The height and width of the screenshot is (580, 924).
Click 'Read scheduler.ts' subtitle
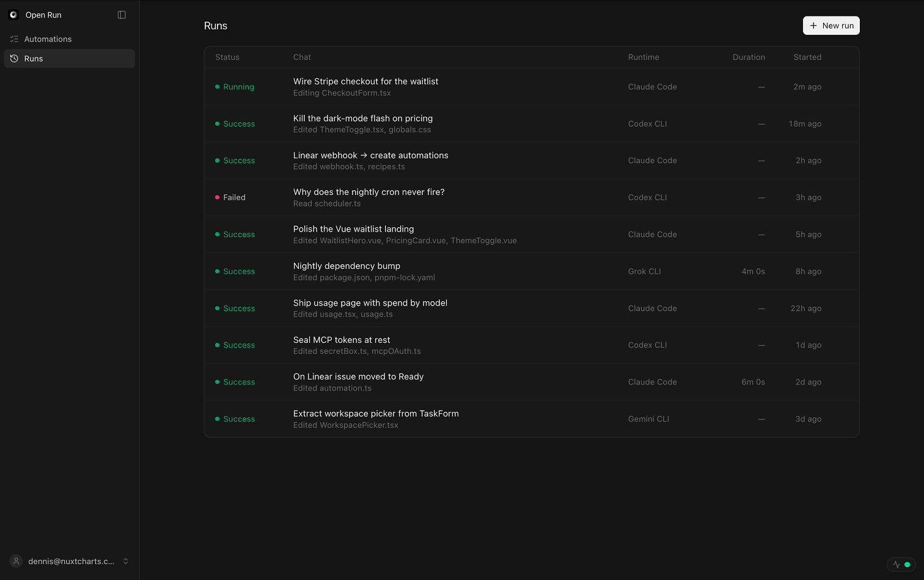click(327, 204)
